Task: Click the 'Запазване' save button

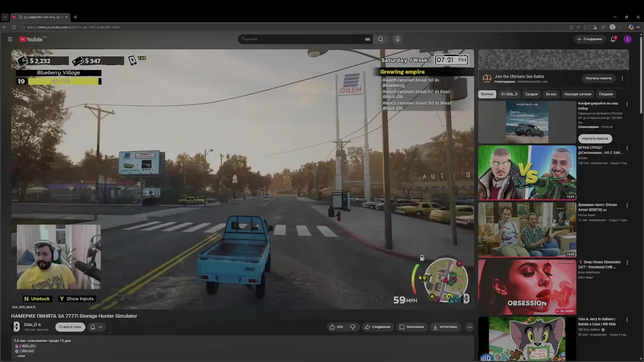Action: pyautogui.click(x=412, y=327)
